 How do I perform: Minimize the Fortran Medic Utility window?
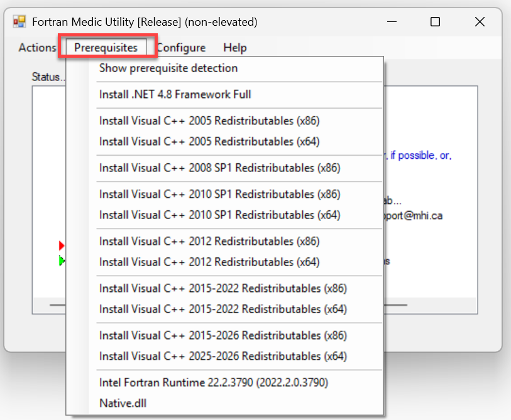[392, 22]
